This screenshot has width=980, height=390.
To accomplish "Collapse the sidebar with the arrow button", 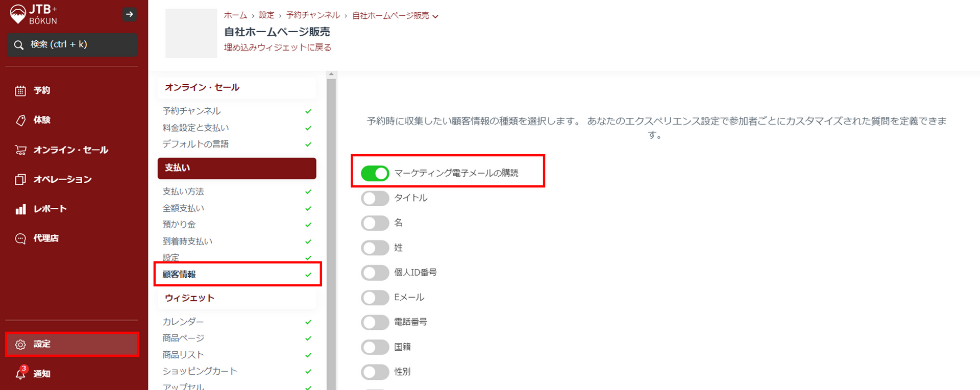I will click(x=129, y=14).
